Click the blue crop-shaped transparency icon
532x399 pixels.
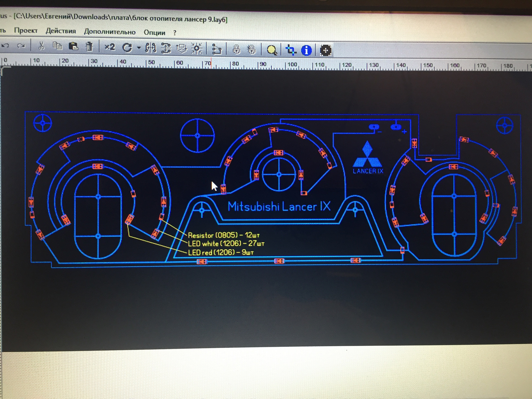(291, 50)
